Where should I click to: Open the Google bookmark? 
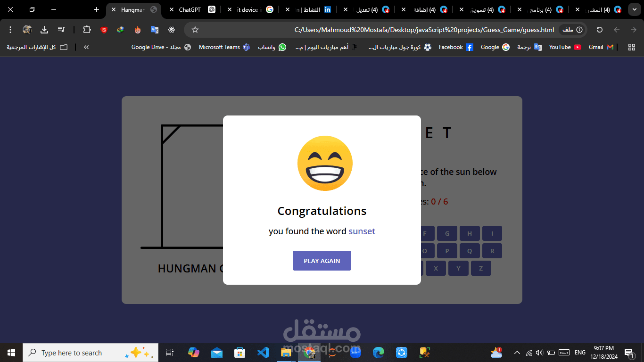pos(495,47)
